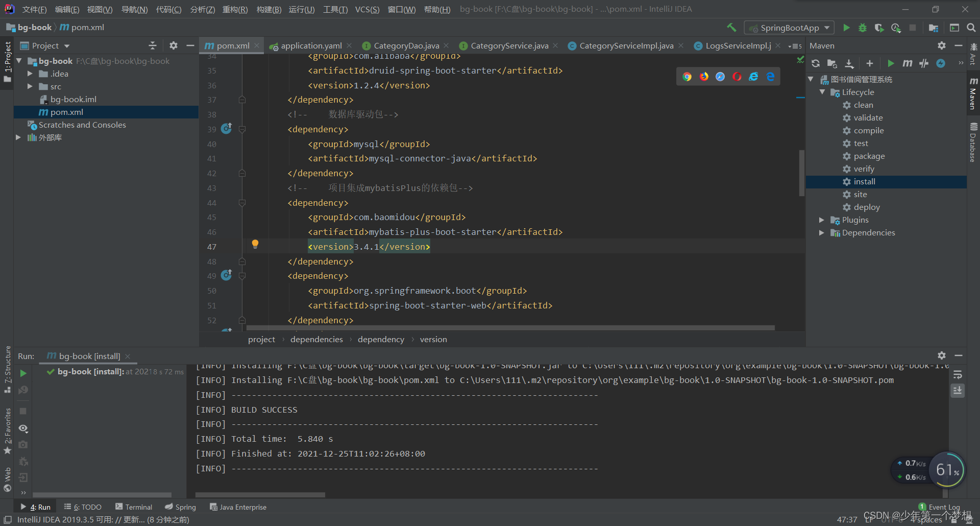Open the Spring tool window button
The width and height of the screenshot is (980, 526).
tap(181, 507)
